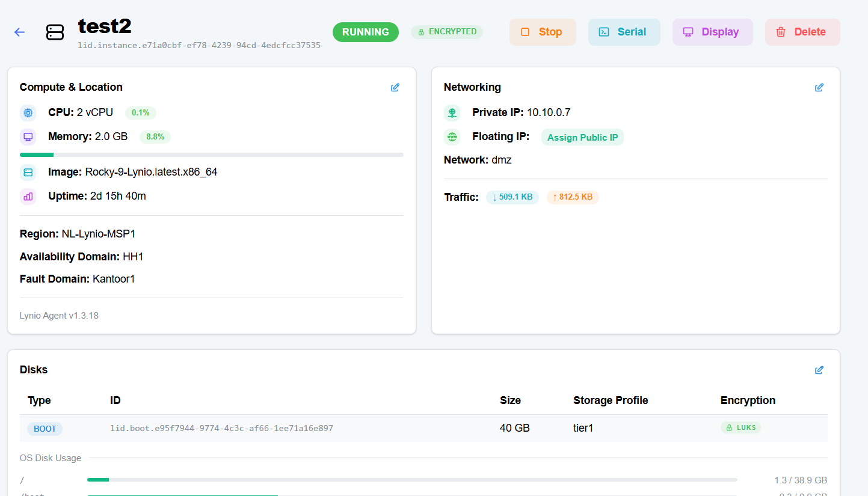
Task: Click the Private IP network icon
Action: tap(452, 112)
